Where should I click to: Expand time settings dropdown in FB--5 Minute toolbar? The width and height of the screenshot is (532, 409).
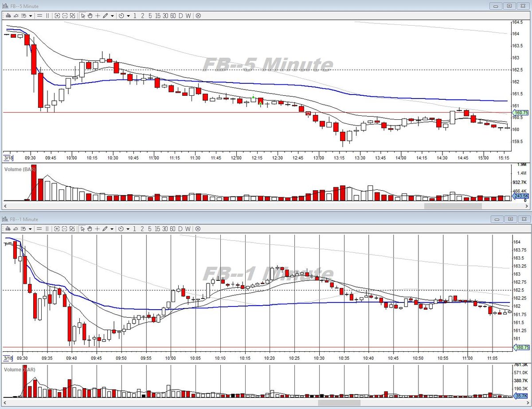(x=128, y=16)
